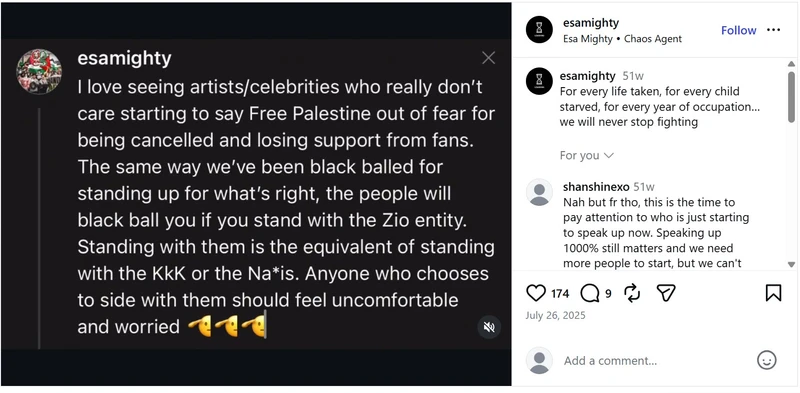Click esamighty profile avatar in header
The width and height of the screenshot is (800, 393).
(x=539, y=30)
